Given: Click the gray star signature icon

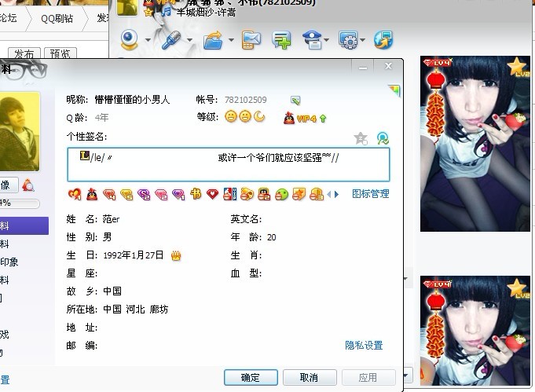Looking at the screenshot, I should click(361, 138).
